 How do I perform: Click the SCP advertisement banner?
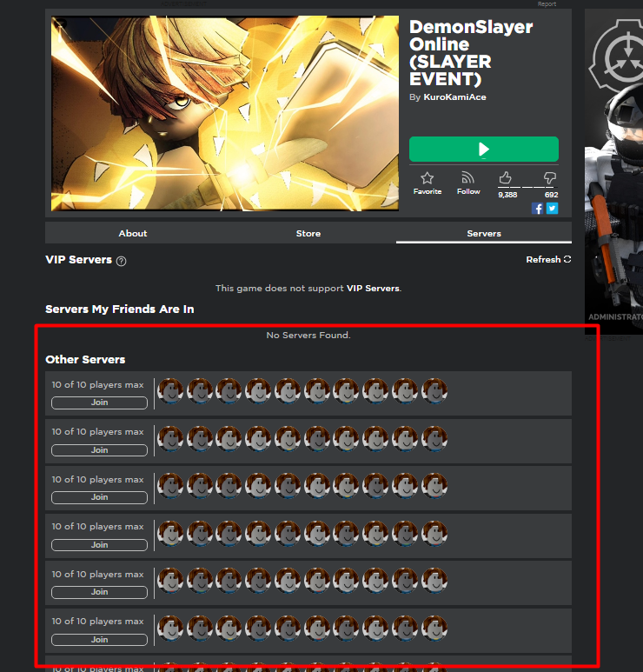pos(613,171)
